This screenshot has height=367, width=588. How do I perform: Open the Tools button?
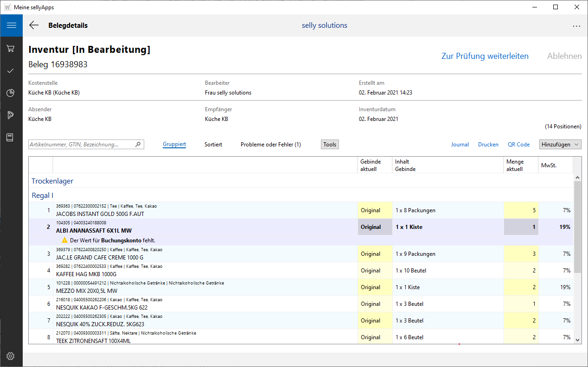330,145
